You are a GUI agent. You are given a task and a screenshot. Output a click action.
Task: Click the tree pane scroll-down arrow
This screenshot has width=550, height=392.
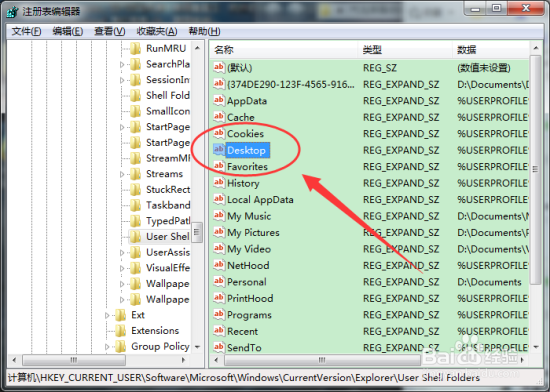pyautogui.click(x=197, y=347)
